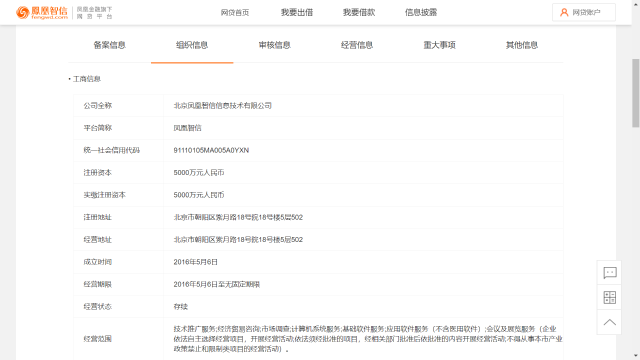
Task: Click 经营状态 value 存续
Action: [180, 307]
